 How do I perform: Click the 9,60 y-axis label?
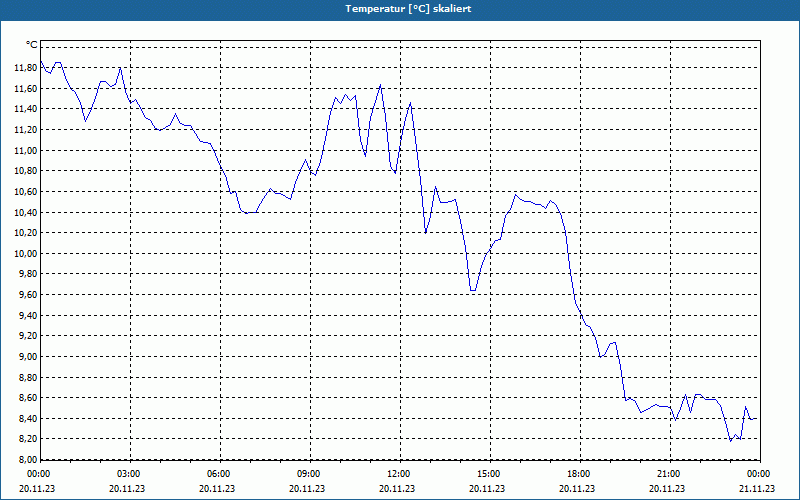click(x=29, y=294)
